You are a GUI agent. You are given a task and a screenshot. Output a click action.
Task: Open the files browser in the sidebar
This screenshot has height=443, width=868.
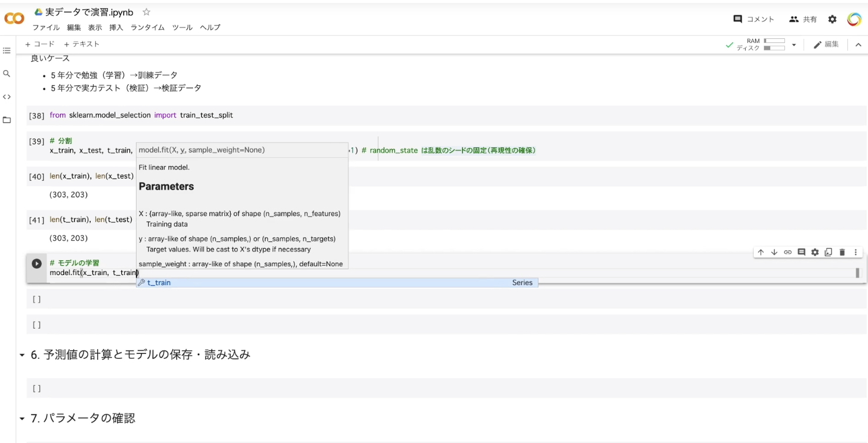[x=6, y=118]
